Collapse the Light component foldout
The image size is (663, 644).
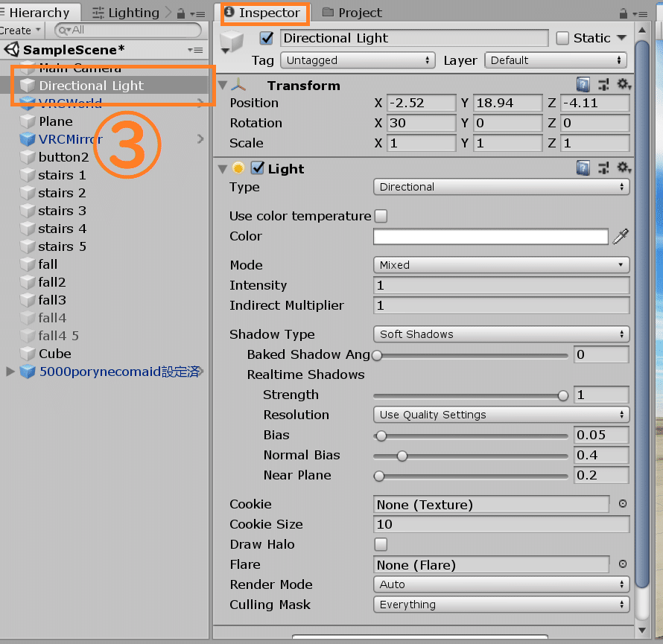pyautogui.click(x=223, y=169)
